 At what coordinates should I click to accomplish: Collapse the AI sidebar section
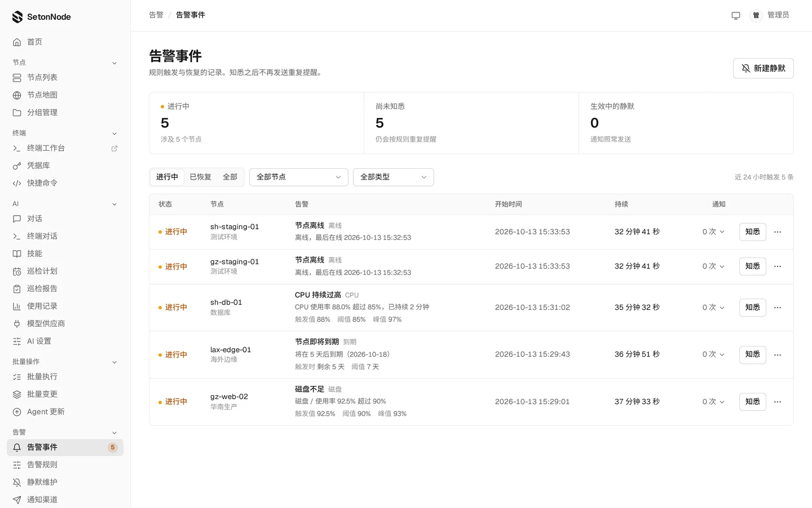[114, 204]
